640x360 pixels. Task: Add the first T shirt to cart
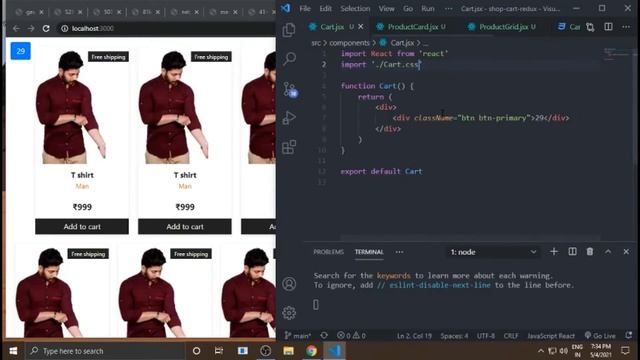tap(82, 227)
